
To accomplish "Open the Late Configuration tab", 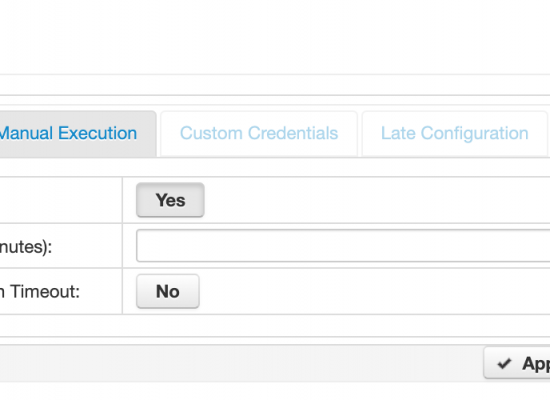I will coord(455,134).
